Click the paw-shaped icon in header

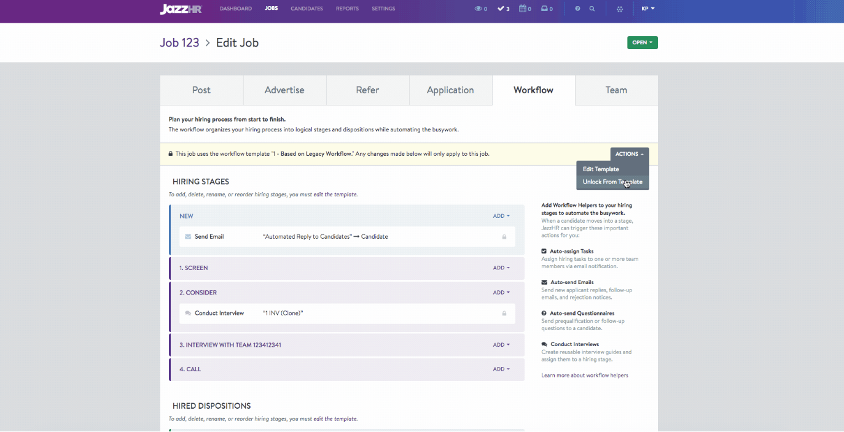click(620, 9)
